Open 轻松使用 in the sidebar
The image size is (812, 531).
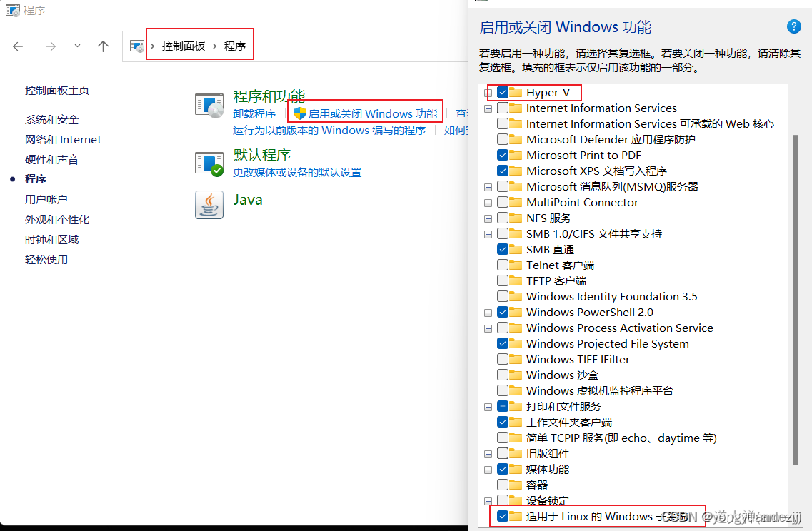tap(46, 260)
